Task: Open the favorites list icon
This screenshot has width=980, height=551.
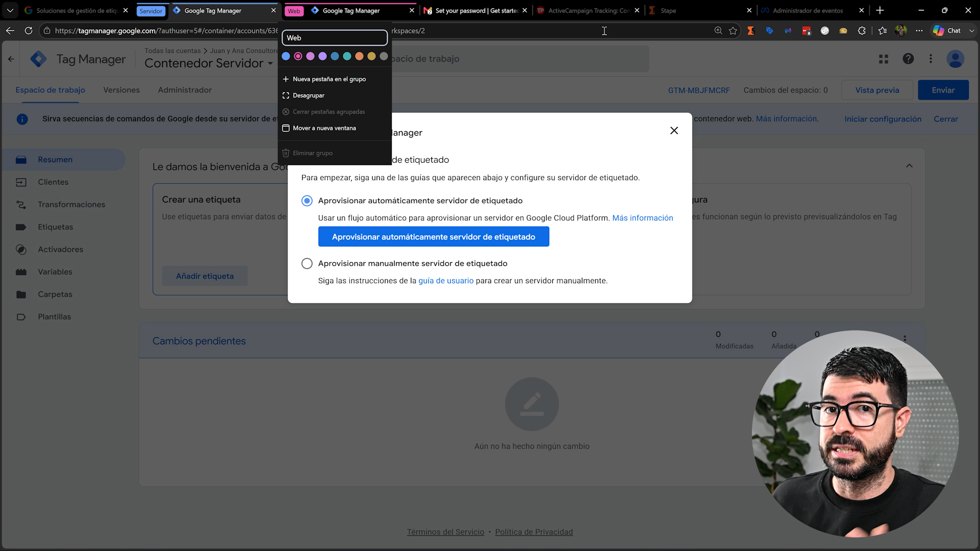Action: (x=883, y=31)
